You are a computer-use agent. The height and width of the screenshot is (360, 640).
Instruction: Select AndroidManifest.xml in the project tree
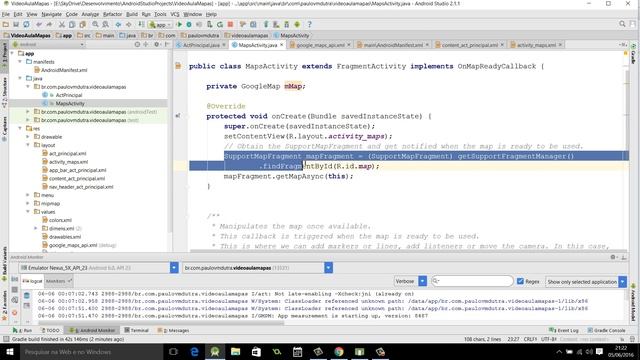[x=64, y=70]
